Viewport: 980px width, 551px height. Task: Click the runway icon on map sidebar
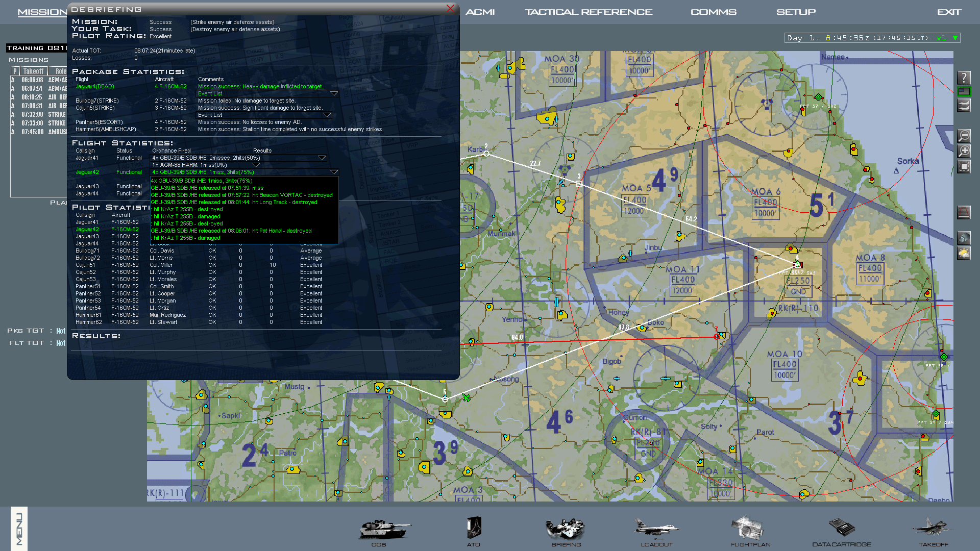(x=964, y=212)
